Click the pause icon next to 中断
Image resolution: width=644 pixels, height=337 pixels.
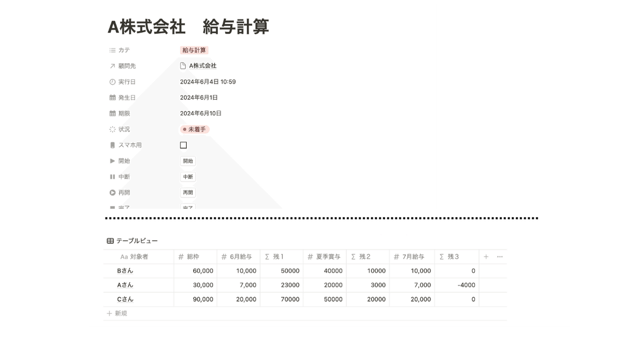(112, 176)
